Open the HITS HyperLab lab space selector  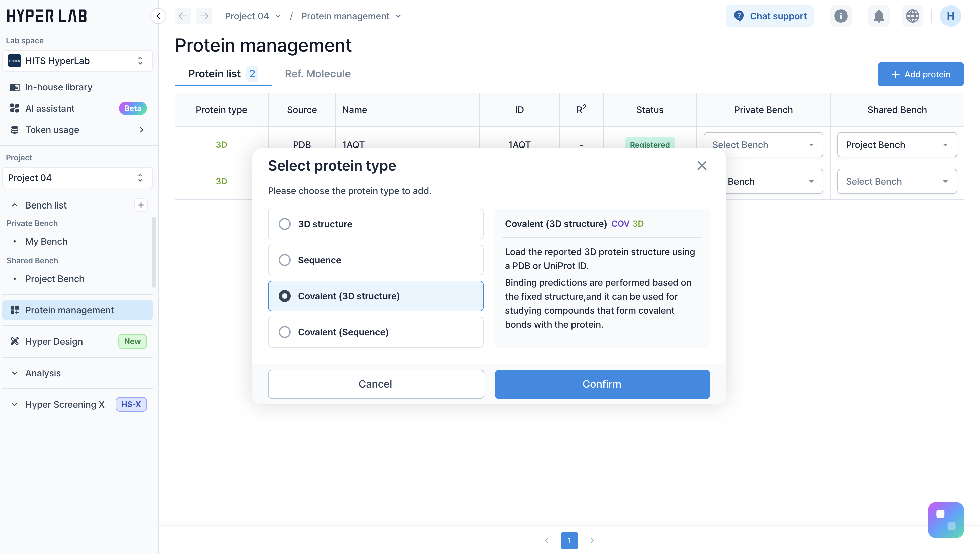tap(77, 61)
